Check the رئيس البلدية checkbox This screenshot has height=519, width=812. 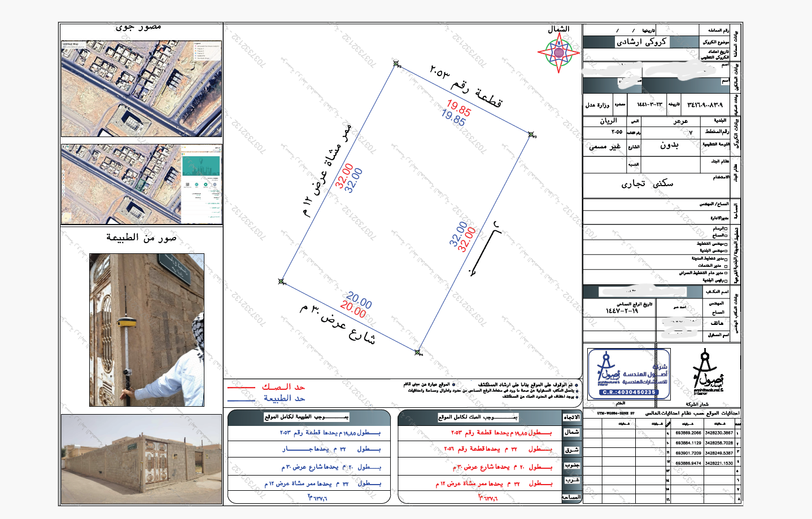click(726, 280)
